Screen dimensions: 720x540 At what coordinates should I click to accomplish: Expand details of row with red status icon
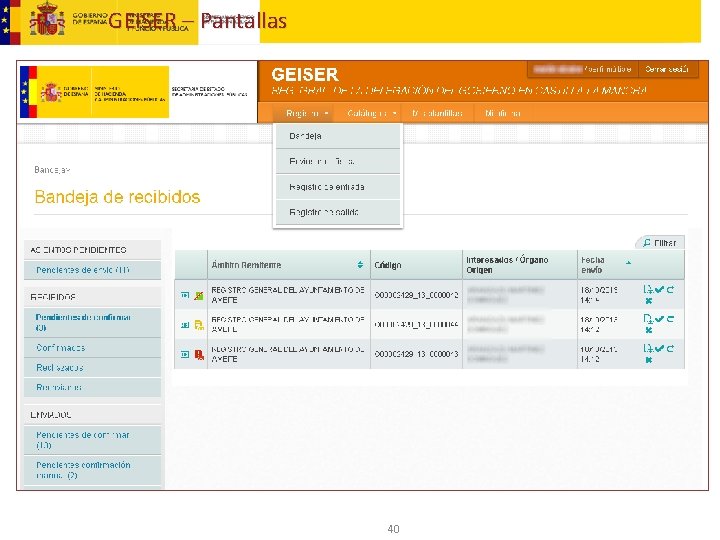click(185, 354)
